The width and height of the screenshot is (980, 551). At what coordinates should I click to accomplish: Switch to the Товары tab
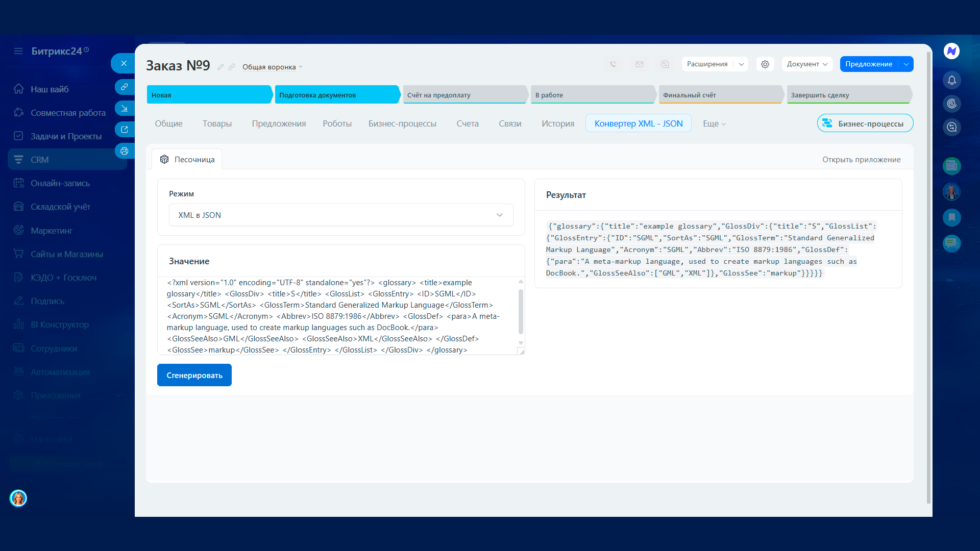pyautogui.click(x=217, y=123)
